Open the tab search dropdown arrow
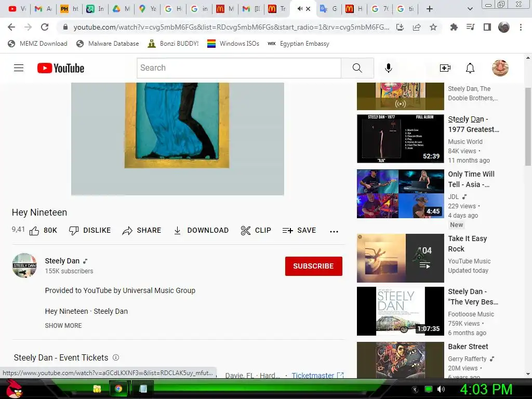 click(x=470, y=9)
